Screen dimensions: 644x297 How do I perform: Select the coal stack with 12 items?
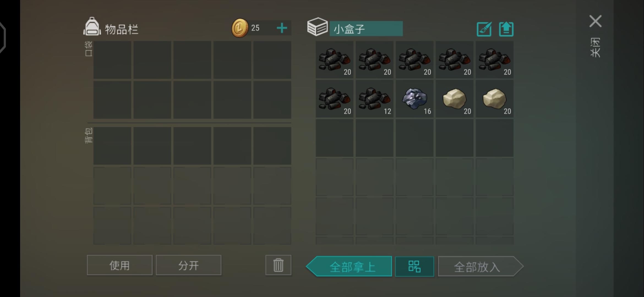tap(374, 99)
